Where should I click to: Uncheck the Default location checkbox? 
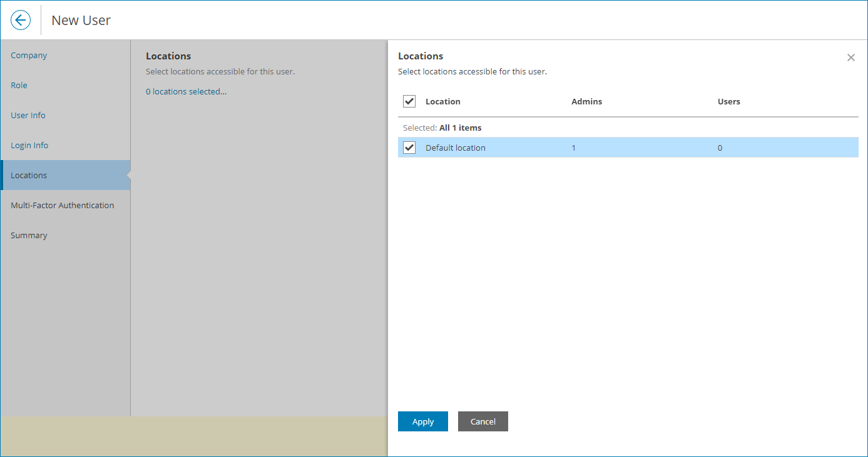click(409, 148)
